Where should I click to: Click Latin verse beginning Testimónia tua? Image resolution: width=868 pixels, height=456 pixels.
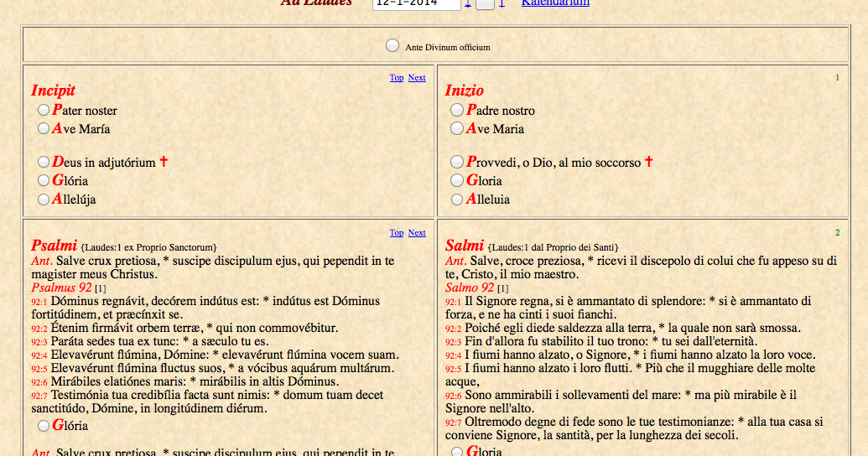[x=207, y=402]
